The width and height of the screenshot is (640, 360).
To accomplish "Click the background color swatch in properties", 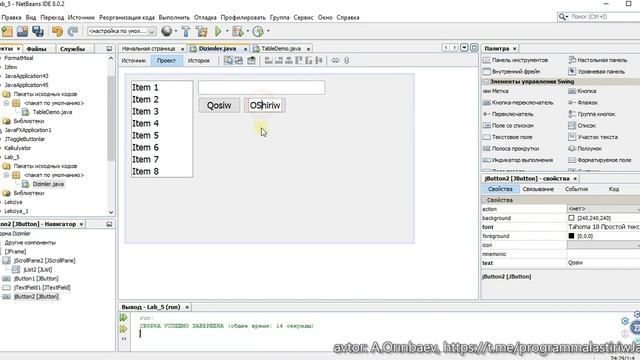I will (x=571, y=218).
